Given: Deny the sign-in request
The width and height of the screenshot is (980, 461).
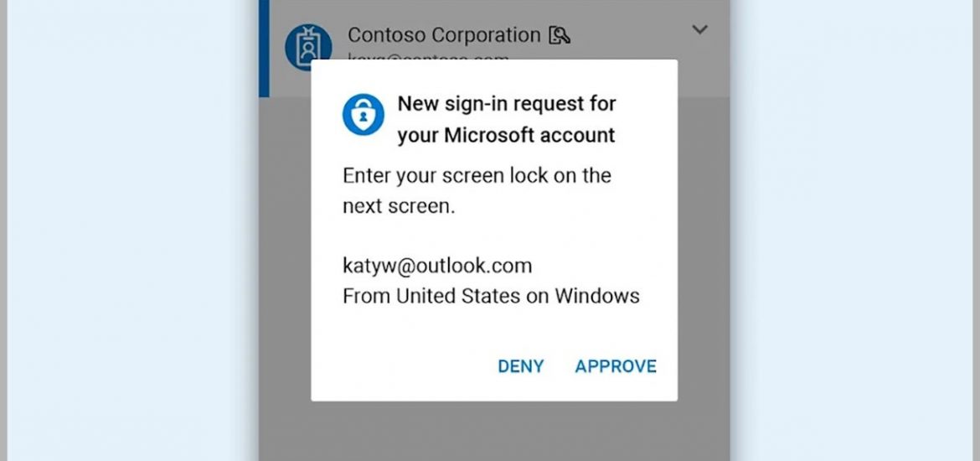Looking at the screenshot, I should click(x=521, y=366).
